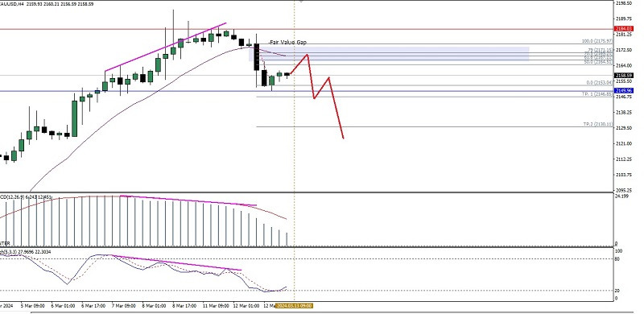Click the blue 2149.96 price tag

[623, 90]
